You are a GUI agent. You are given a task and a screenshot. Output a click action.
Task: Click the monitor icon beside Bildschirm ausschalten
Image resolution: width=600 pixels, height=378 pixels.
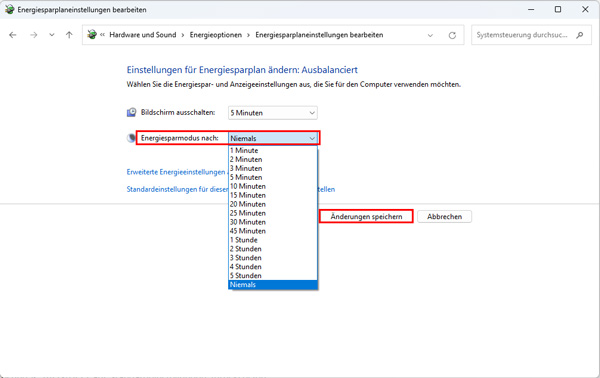(131, 112)
